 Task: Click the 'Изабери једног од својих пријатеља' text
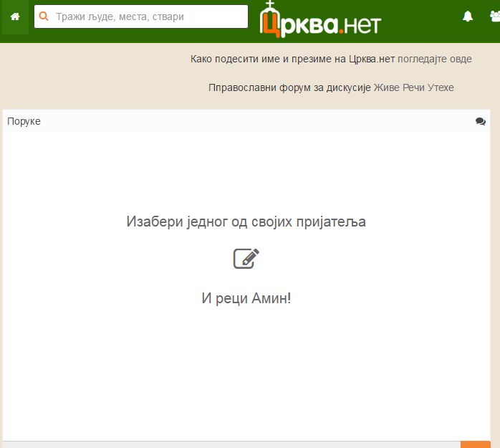246,221
